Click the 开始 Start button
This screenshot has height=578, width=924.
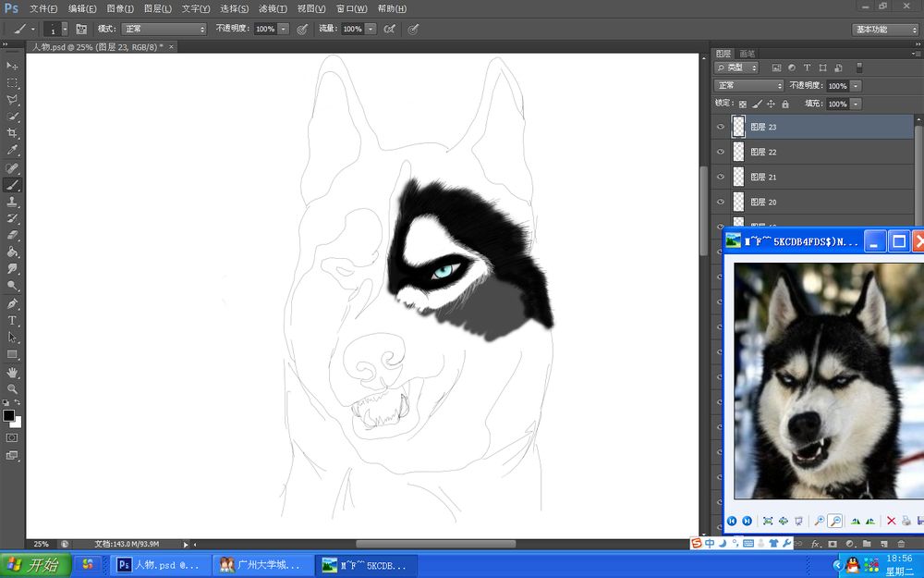tap(34, 565)
